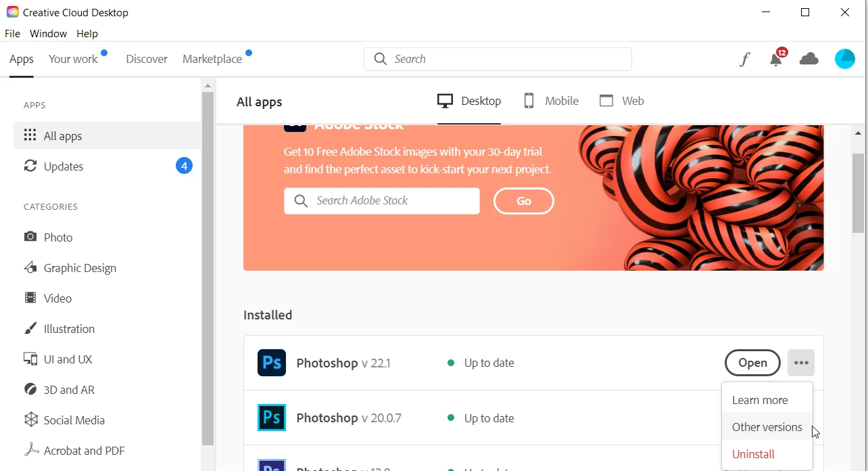This screenshot has height=471, width=868.
Task: Click the Installed section heading
Action: (268, 315)
